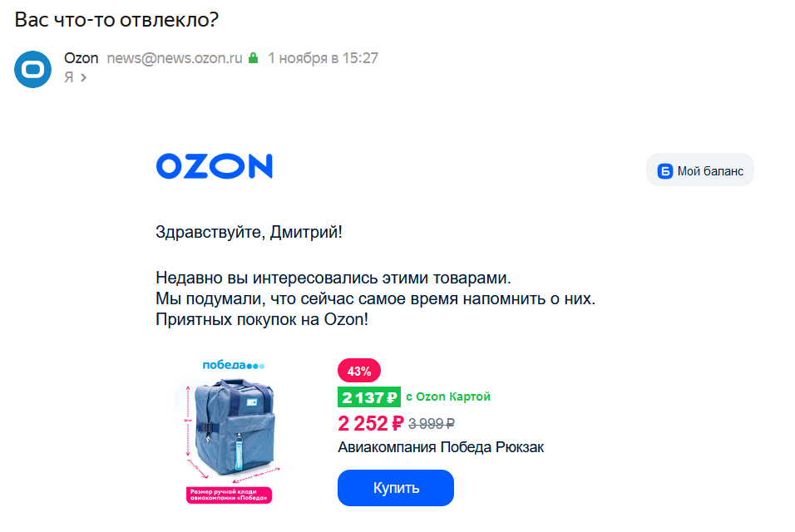Click the Ozon sender avatar icon

tap(33, 68)
